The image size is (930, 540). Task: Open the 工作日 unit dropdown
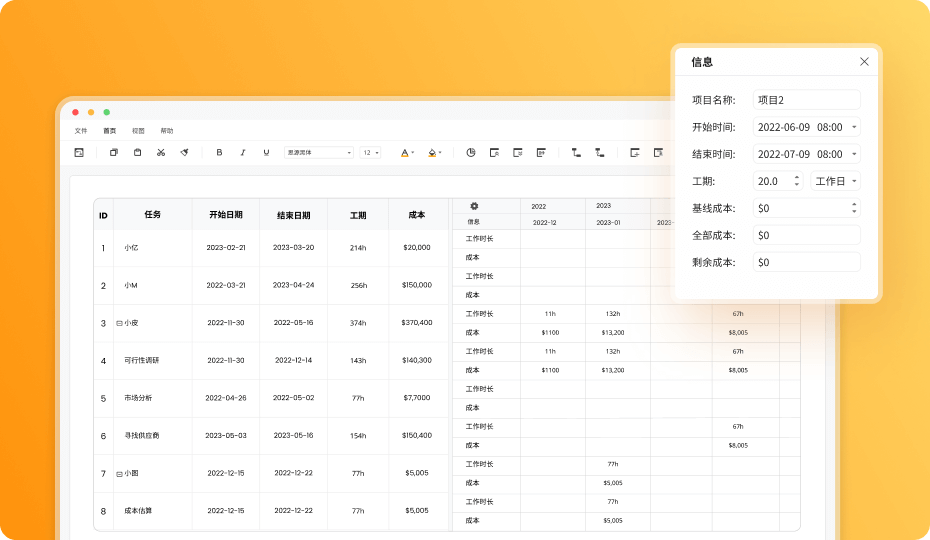pos(835,181)
